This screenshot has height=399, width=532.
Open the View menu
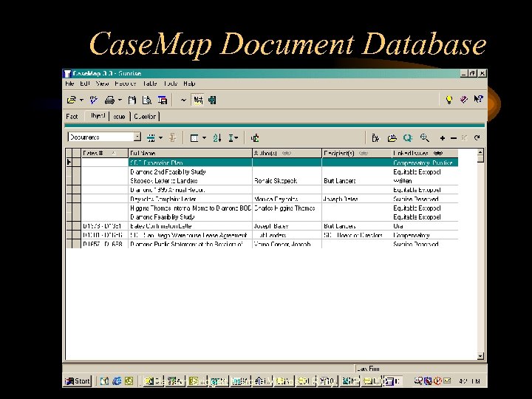(102, 83)
